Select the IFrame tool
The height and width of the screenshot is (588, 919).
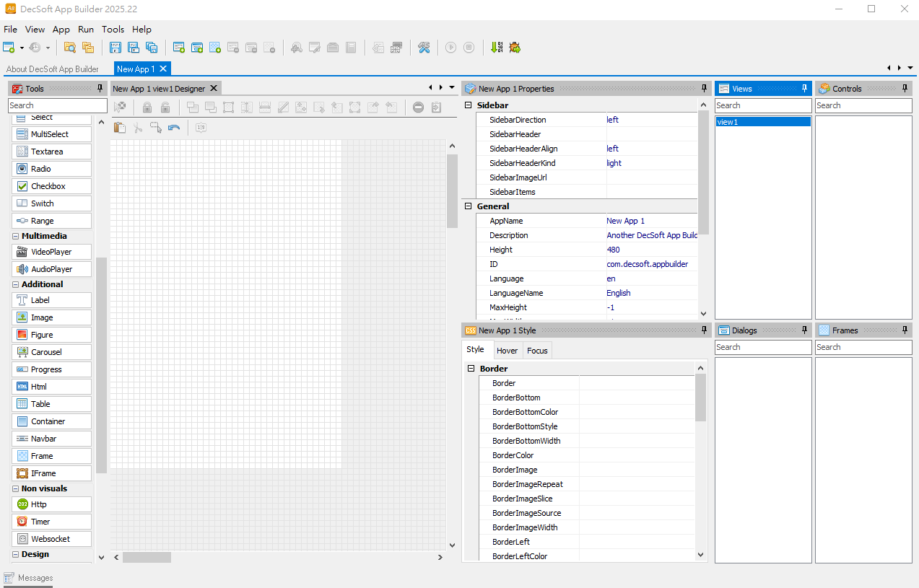pyautogui.click(x=52, y=473)
